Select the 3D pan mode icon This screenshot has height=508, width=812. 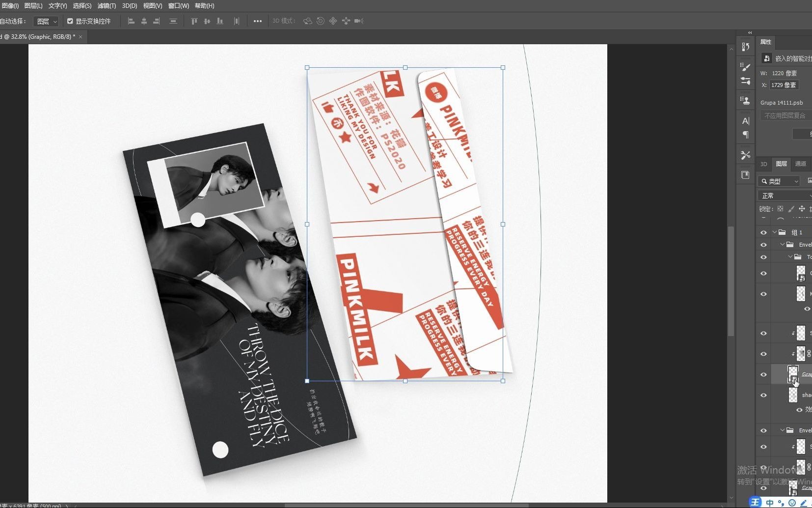tap(333, 21)
